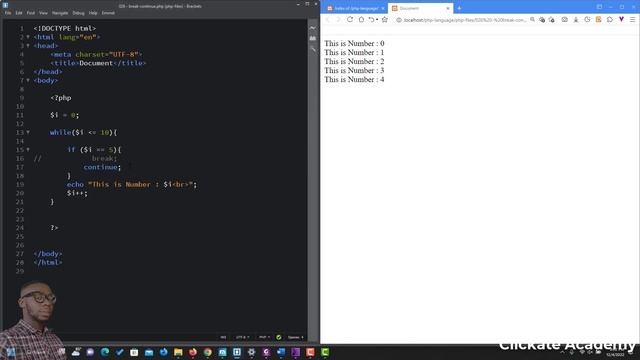Bookmark this page with the star icon

pyautogui.click(x=384, y=20)
